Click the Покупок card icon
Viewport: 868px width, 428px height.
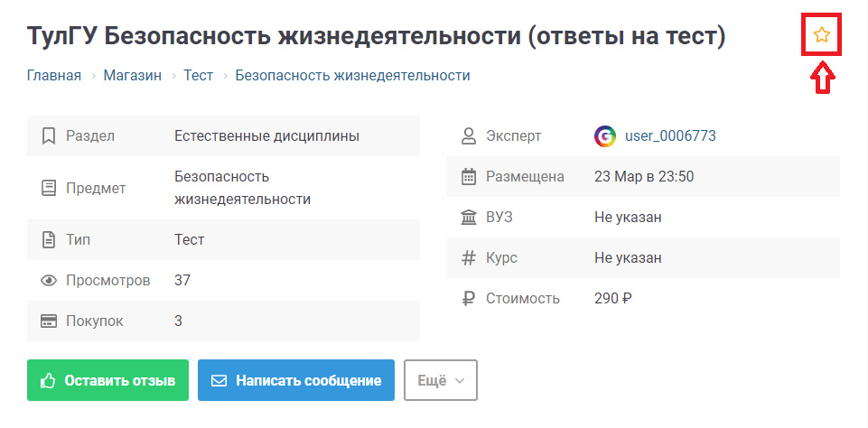(x=49, y=321)
